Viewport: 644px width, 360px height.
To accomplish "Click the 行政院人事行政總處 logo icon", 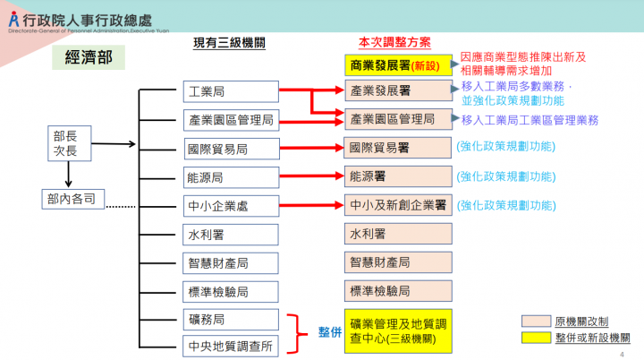I will [14, 19].
